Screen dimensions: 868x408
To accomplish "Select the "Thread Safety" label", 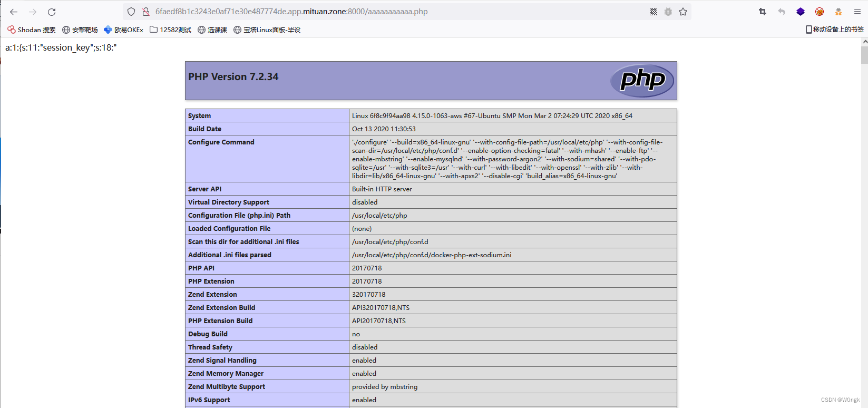I will (210, 347).
